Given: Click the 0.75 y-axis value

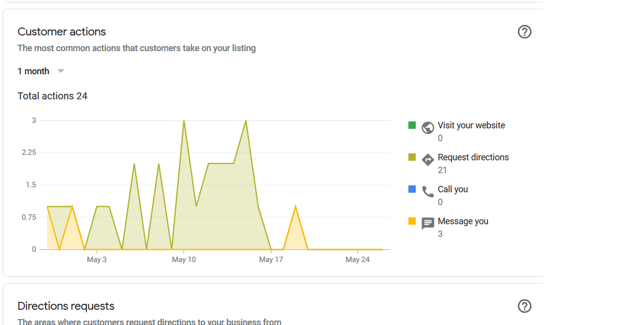Looking at the screenshot, I should coord(29,217).
